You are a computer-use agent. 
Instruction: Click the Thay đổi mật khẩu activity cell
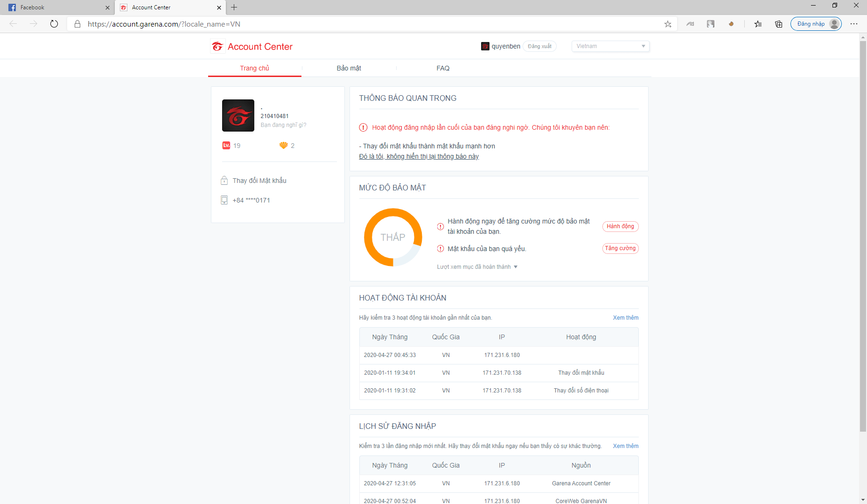tap(581, 373)
